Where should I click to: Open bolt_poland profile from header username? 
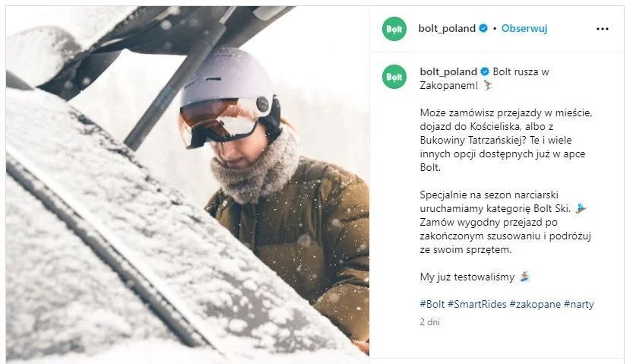point(447,28)
